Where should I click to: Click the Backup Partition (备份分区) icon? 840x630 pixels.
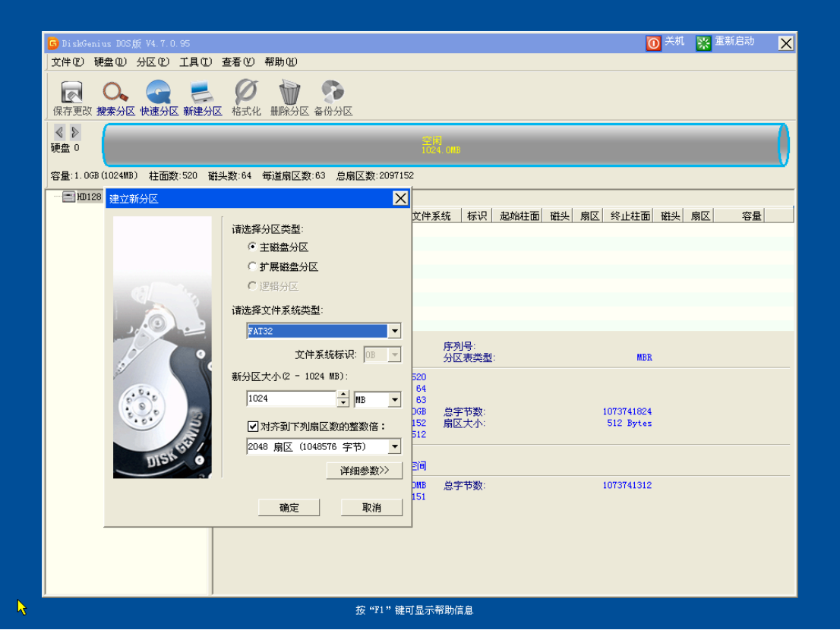[333, 97]
